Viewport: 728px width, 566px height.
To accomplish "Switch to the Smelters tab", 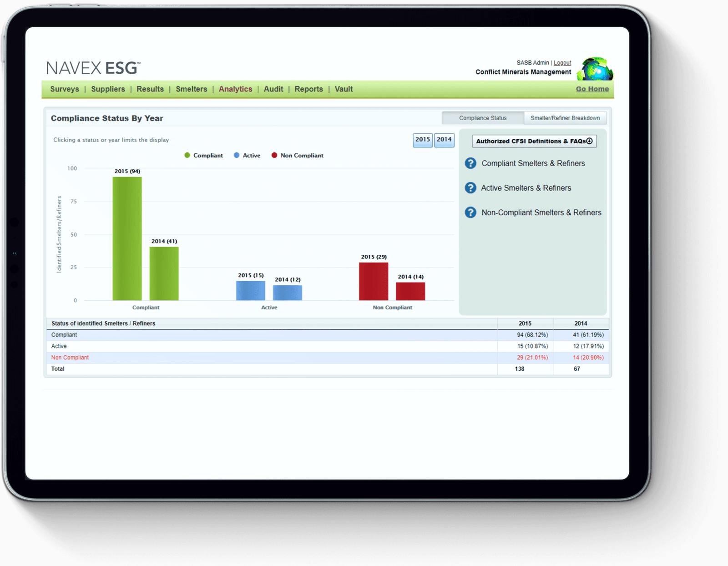I will point(191,89).
